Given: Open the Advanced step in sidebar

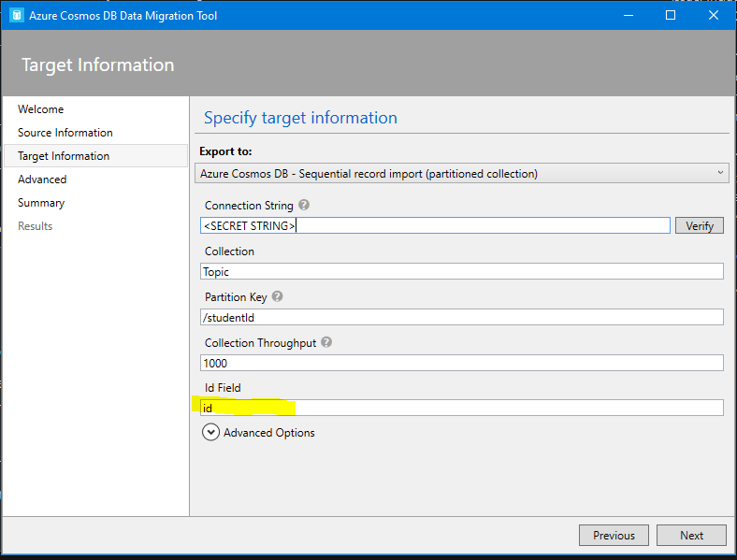Looking at the screenshot, I should (x=42, y=179).
